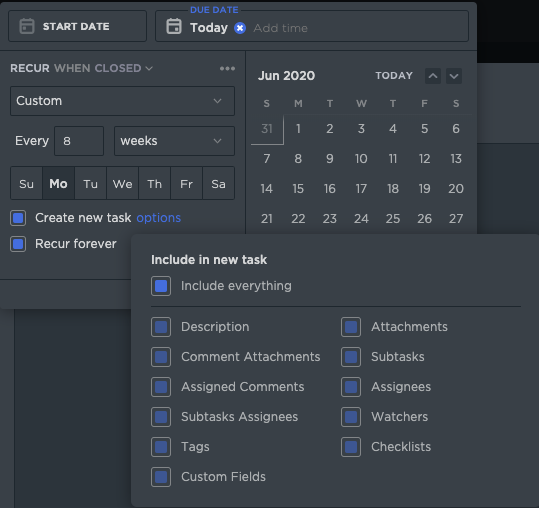Click the Every interval number field
Screen dimensions: 539x508
(79, 141)
